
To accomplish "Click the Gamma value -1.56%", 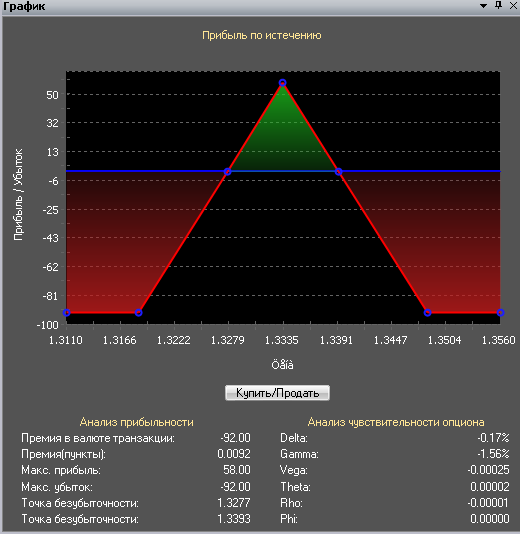I will click(x=493, y=454).
